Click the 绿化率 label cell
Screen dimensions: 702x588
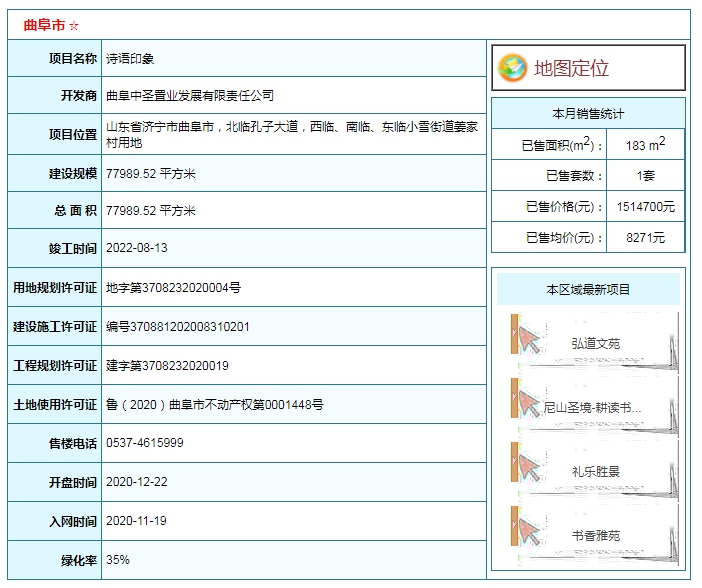55,560
